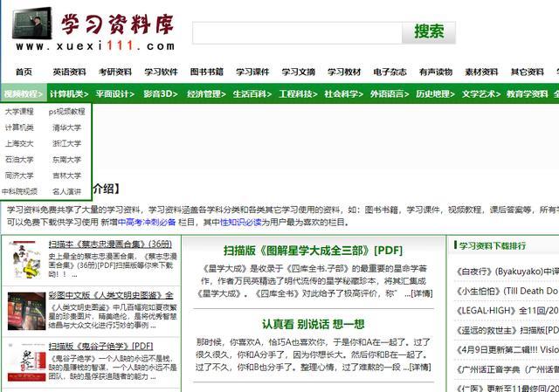Open the 人类文明史图鉴 cover thumbnail
Image resolution: width=559 pixels, height=392 pixels.
pyautogui.click(x=26, y=311)
